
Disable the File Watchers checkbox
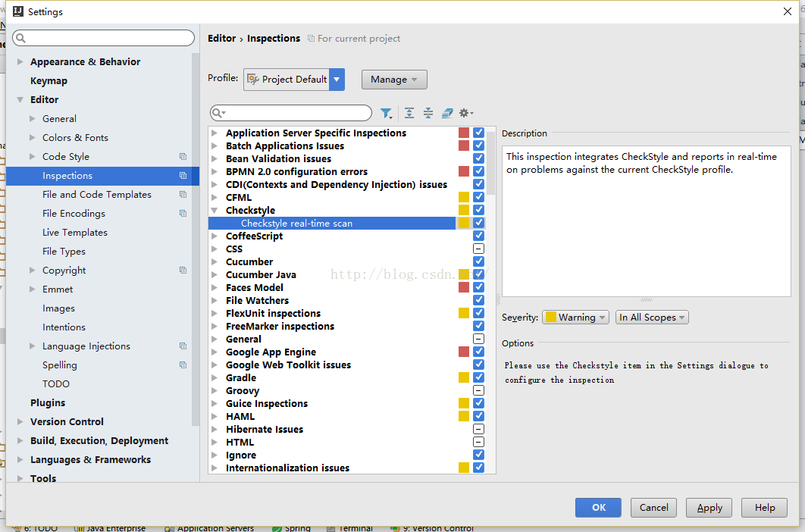478,300
